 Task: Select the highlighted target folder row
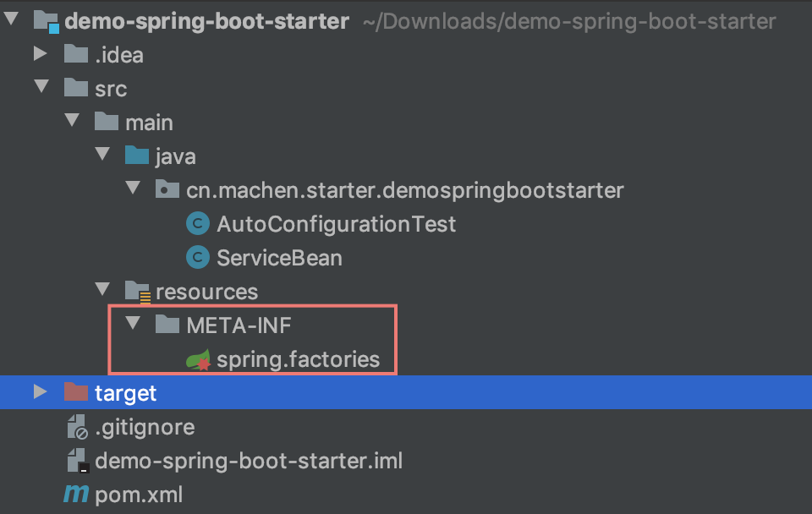127,391
